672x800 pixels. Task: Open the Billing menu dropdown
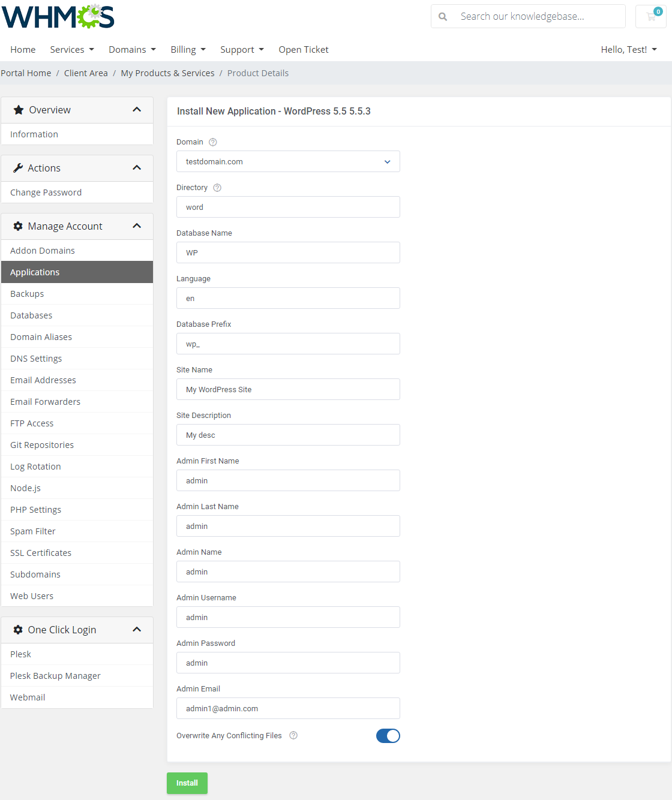(188, 50)
